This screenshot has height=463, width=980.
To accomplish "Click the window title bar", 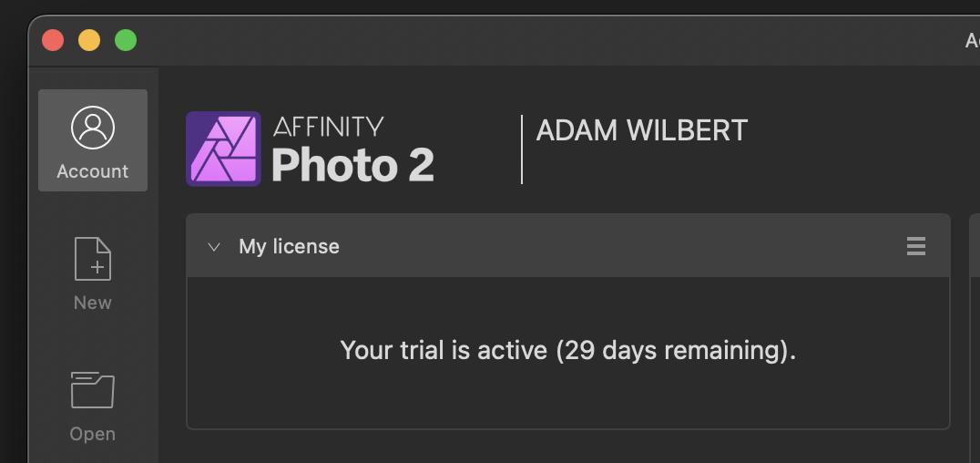I will point(546,40).
